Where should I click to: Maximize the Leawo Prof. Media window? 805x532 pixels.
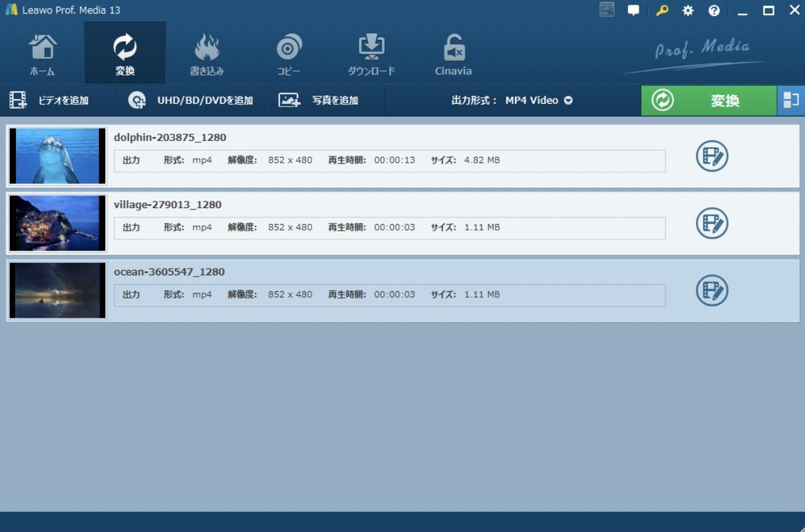pyautogui.click(x=768, y=10)
